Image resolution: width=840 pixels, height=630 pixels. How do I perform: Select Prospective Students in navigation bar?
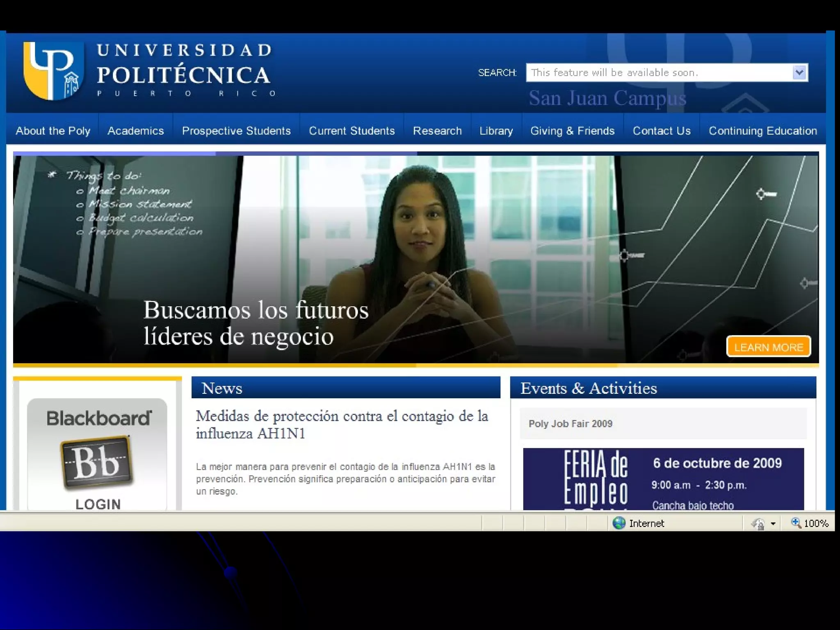pyautogui.click(x=236, y=131)
